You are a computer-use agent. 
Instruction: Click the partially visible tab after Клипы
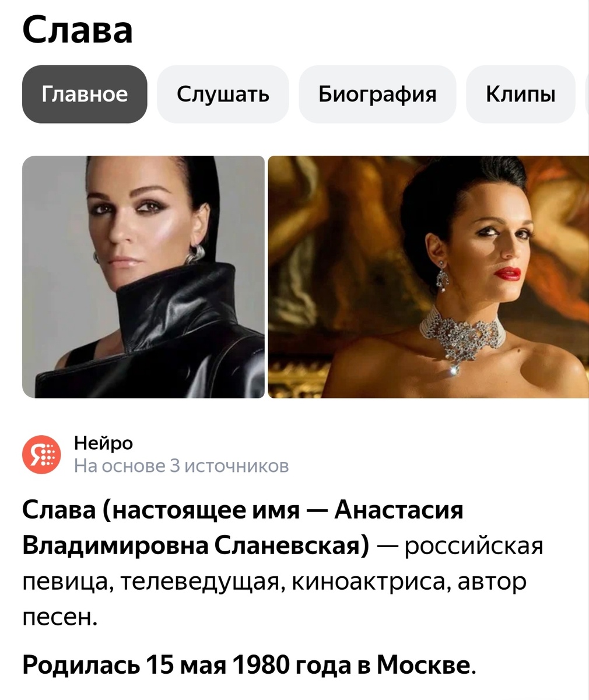point(587,94)
